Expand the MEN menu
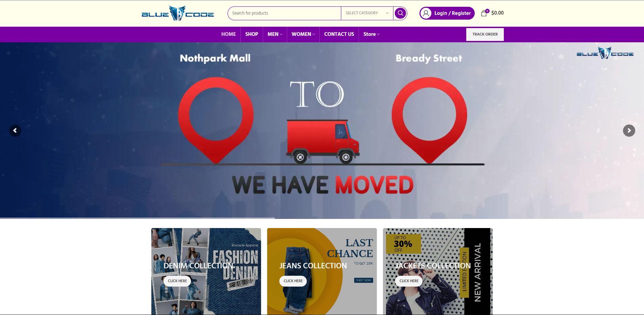This screenshot has width=644, height=315. coord(275,34)
